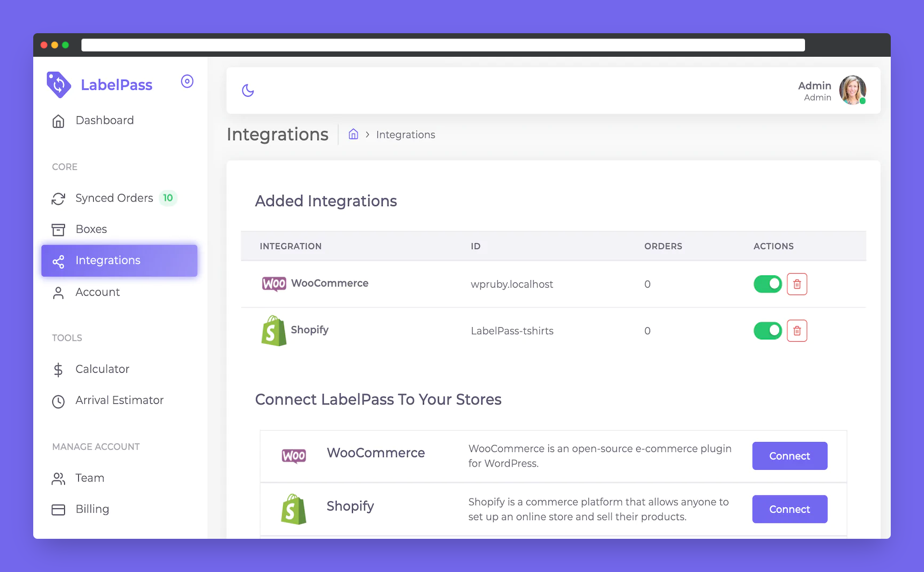Click the Connect LabelPass To Your Stores heading
This screenshot has width=924, height=572.
(378, 400)
